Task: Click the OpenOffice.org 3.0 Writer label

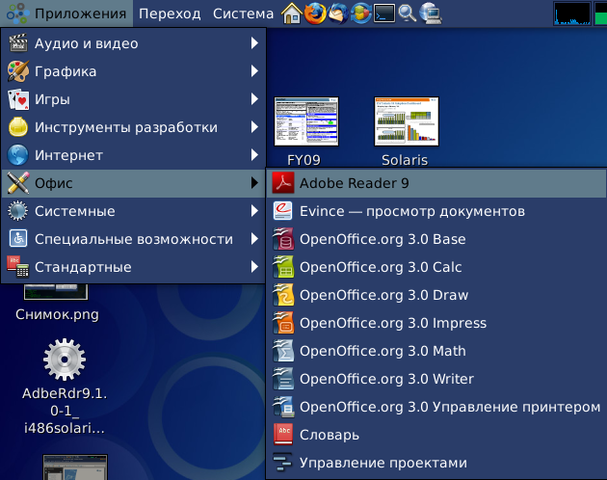Action: (386, 379)
